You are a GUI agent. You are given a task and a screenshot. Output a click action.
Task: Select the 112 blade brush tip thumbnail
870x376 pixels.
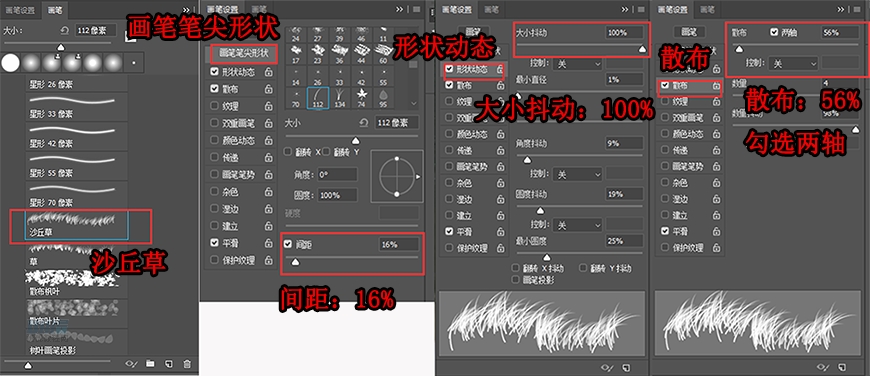pyautogui.click(x=318, y=96)
